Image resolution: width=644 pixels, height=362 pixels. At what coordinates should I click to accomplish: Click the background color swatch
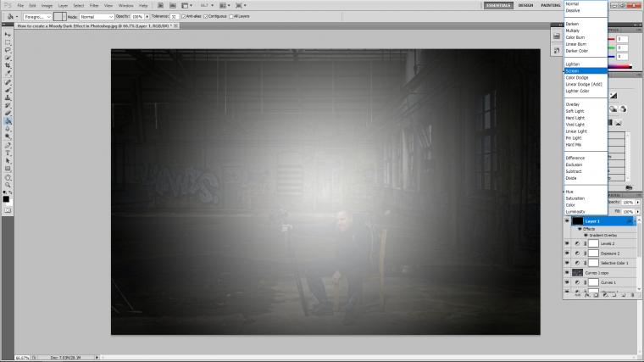[10, 203]
